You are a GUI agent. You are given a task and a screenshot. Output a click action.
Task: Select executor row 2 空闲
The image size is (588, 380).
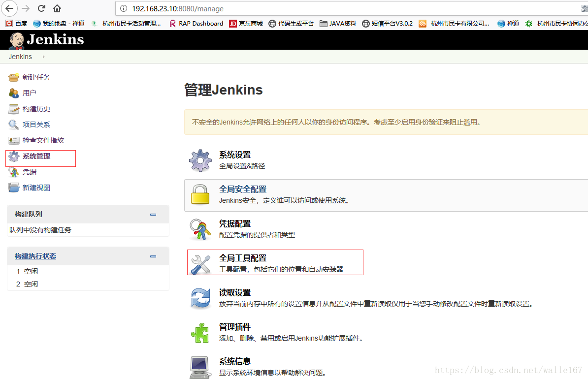coord(88,284)
